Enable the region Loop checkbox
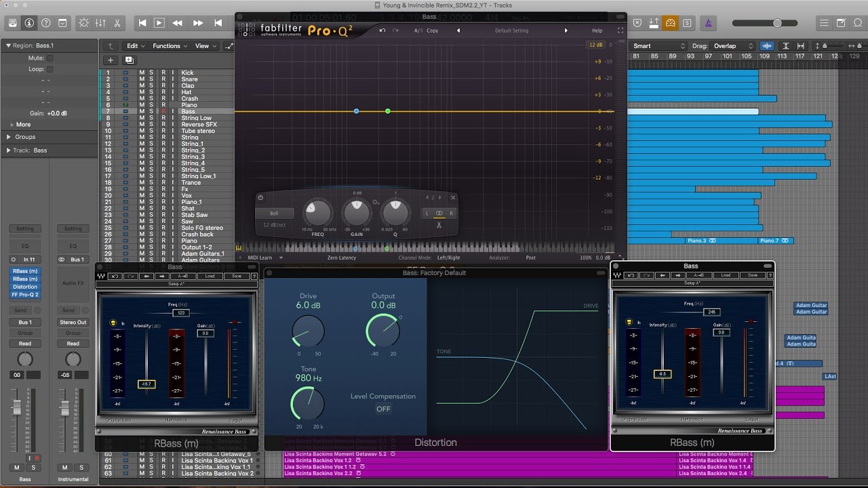The height and width of the screenshot is (488, 868). pos(50,69)
